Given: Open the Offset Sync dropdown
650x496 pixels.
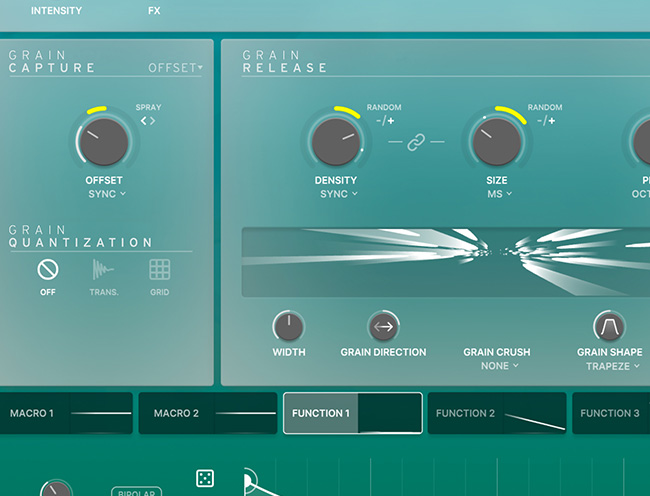Looking at the screenshot, I should pos(107,194).
